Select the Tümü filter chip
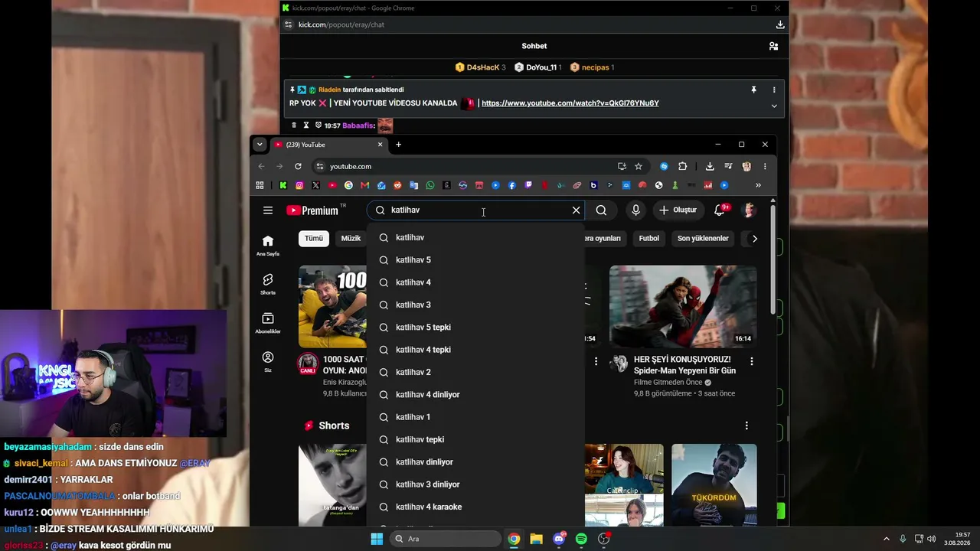Viewport: 980px width, 551px height. [x=314, y=239]
